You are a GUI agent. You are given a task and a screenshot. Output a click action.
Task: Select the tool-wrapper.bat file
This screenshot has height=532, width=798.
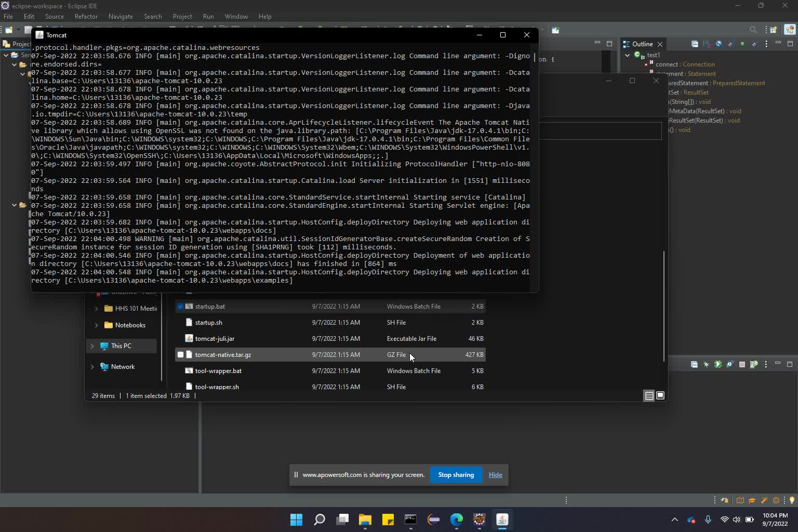pos(330,371)
